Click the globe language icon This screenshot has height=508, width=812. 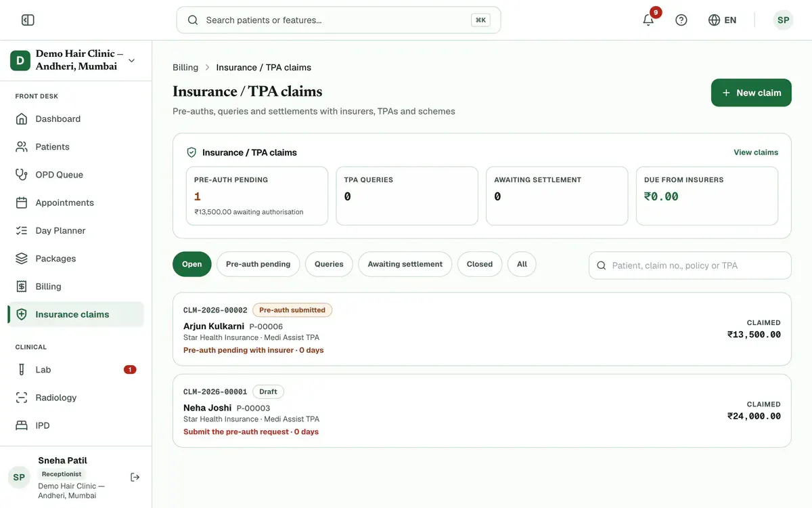tap(714, 20)
